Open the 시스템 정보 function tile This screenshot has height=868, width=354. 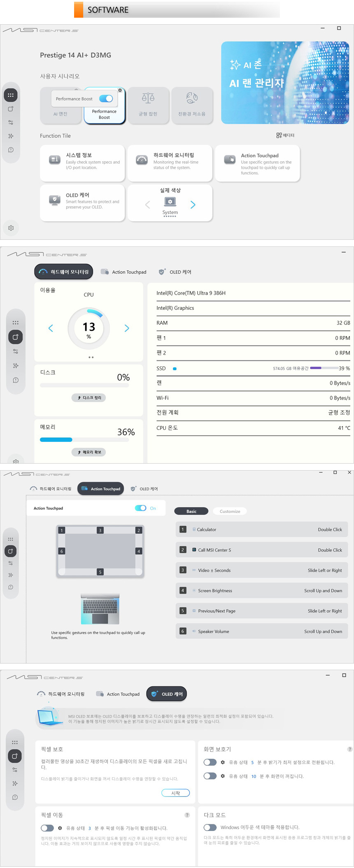point(82,163)
